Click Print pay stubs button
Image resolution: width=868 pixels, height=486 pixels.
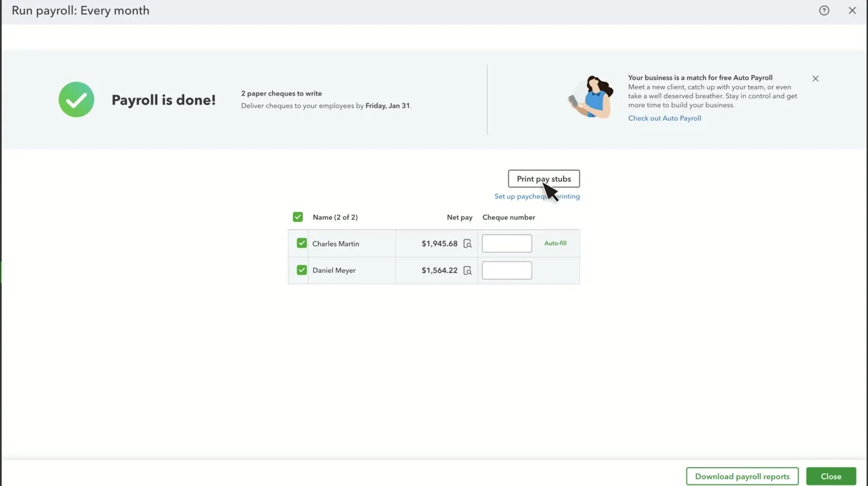tap(544, 179)
